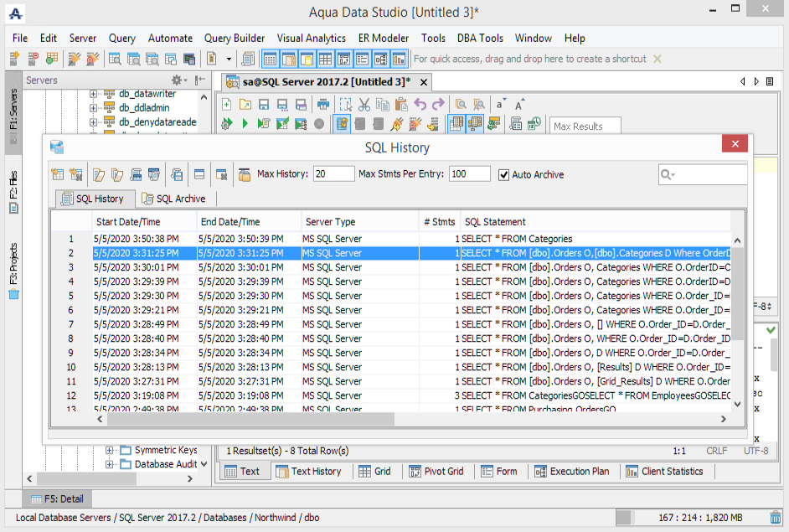
Task: Expand the Database Audit tree node
Action: [110, 464]
